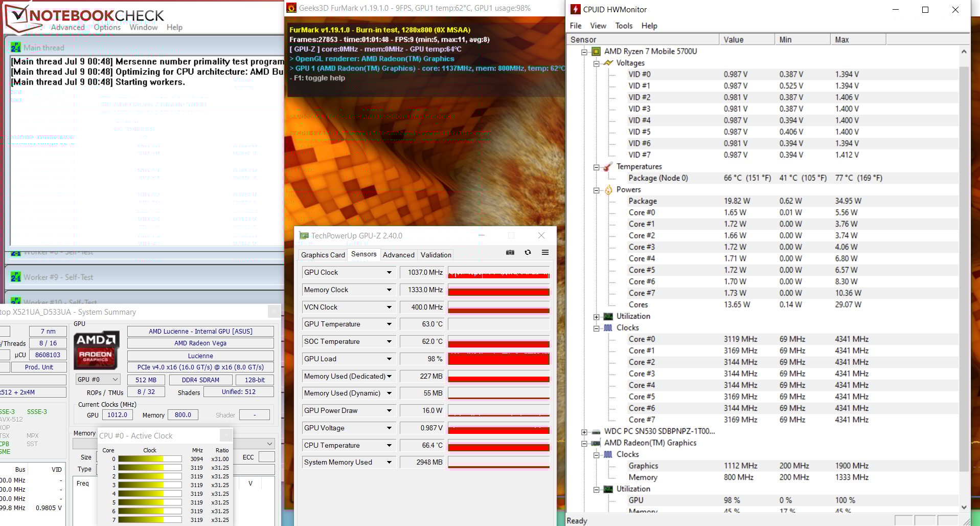Viewport: 980px width, 526px height.
Task: Click the GPU current clock 1012.0 field
Action: point(117,415)
